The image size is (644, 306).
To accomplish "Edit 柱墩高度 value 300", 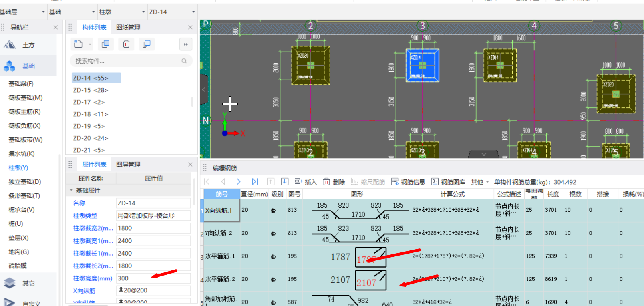I will tap(153, 278).
